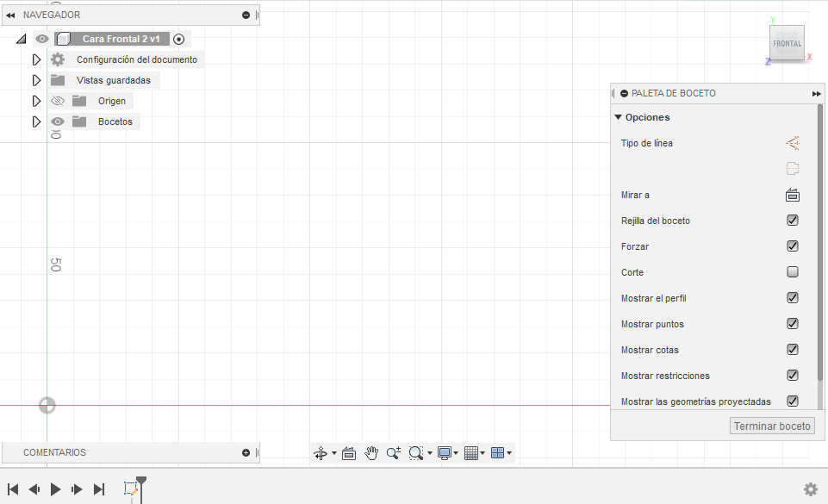This screenshot has width=828, height=504.
Task: Expand the Vistas guardadas folder
Action: coord(36,80)
